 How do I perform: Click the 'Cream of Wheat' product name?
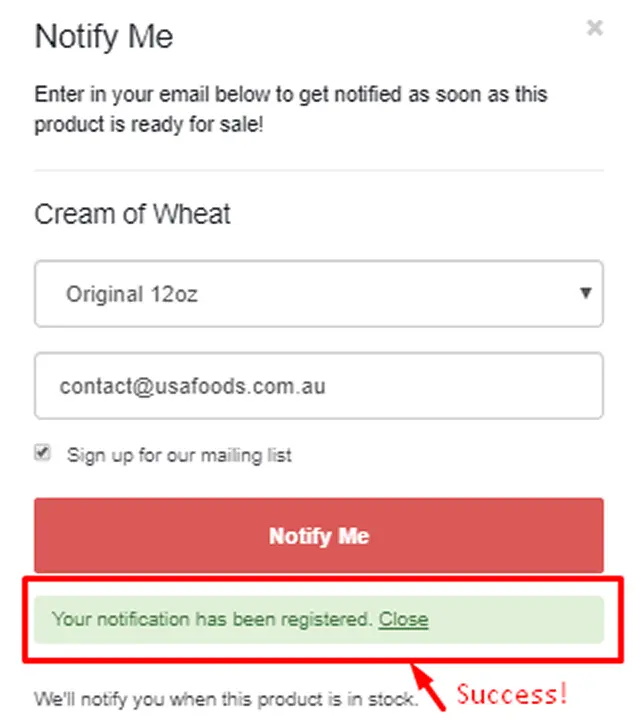132,214
